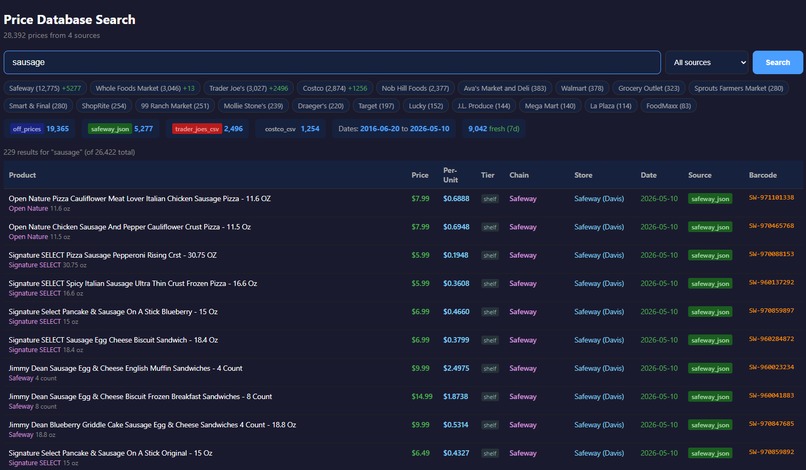The height and width of the screenshot is (470, 806).
Task: Click the Dates range stat
Action: point(394,129)
